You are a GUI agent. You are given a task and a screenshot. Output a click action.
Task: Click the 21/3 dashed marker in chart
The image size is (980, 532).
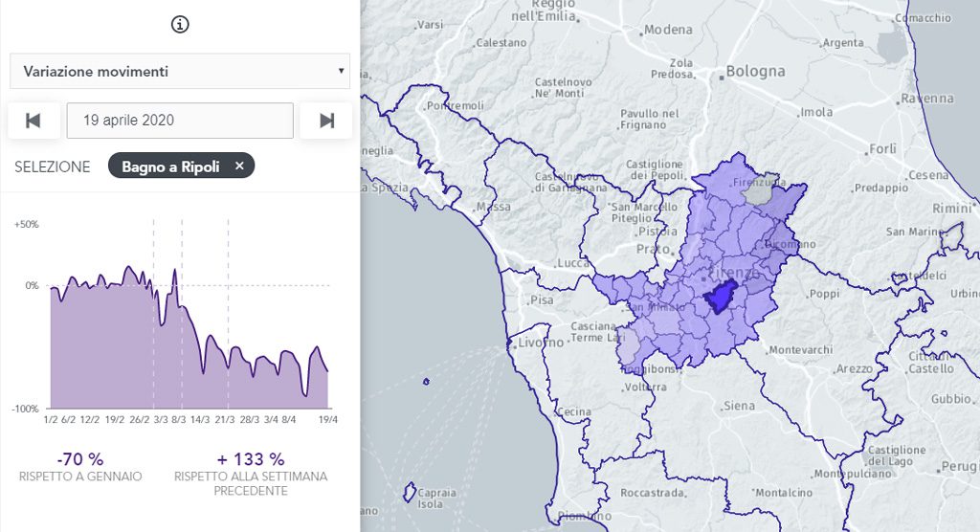(x=228, y=316)
